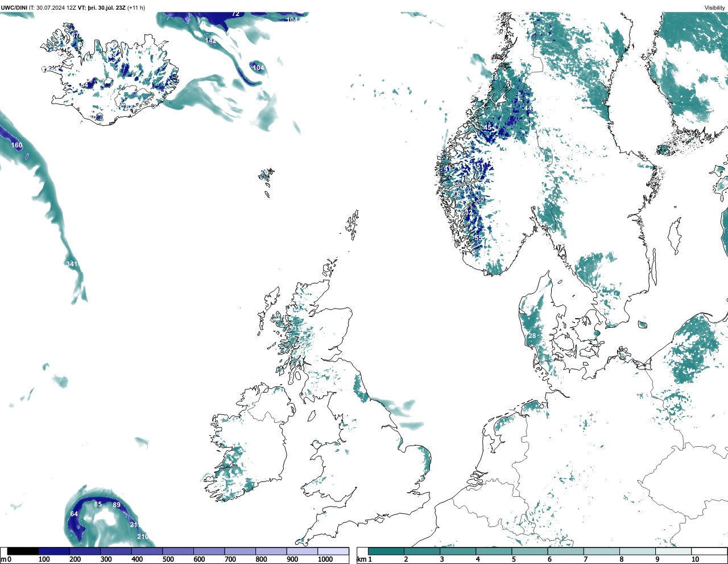Click the '30.07.2024 12Z' initial time text
The height and width of the screenshot is (564, 728).
[56, 8]
